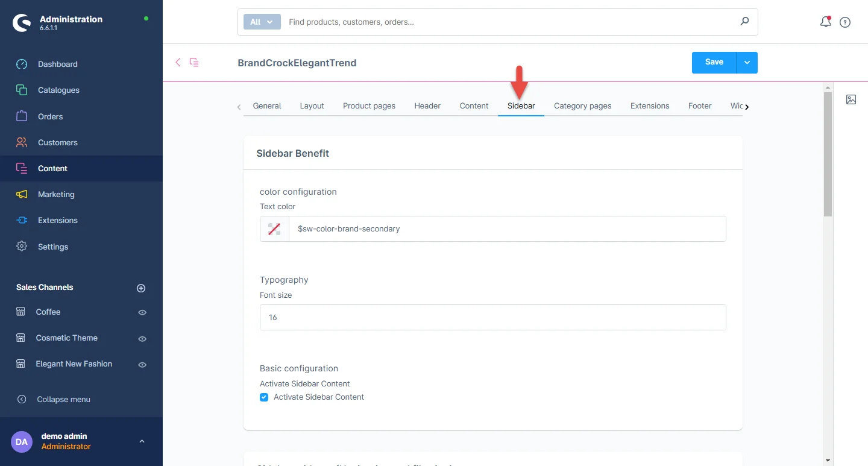Screen dimensions: 868x466
Task: Go to Marketing megaphone menu item
Action: tap(55, 194)
